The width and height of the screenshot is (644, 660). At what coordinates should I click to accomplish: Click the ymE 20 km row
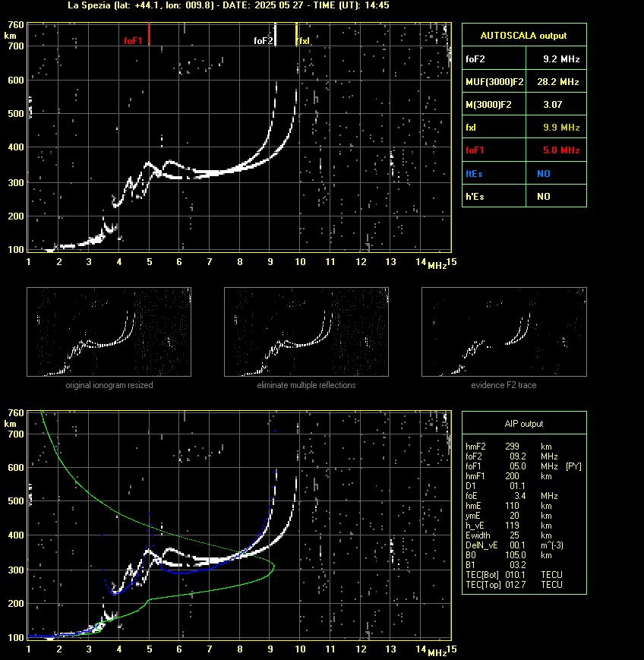509,516
